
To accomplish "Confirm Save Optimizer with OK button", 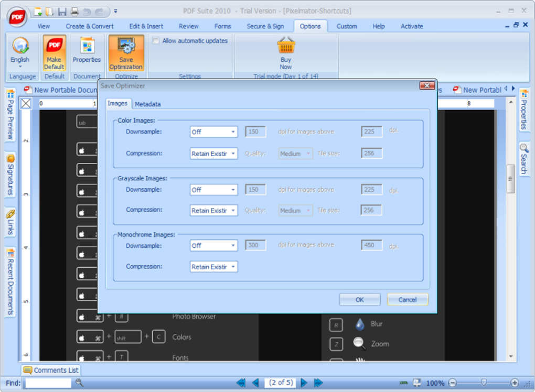I will point(360,300).
